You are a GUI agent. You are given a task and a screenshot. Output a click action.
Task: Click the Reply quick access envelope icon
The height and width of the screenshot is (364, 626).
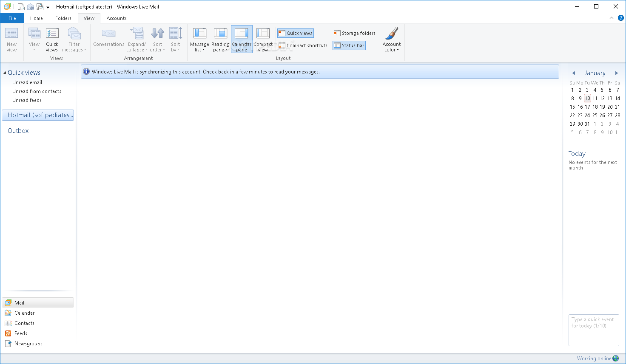coord(31,6)
